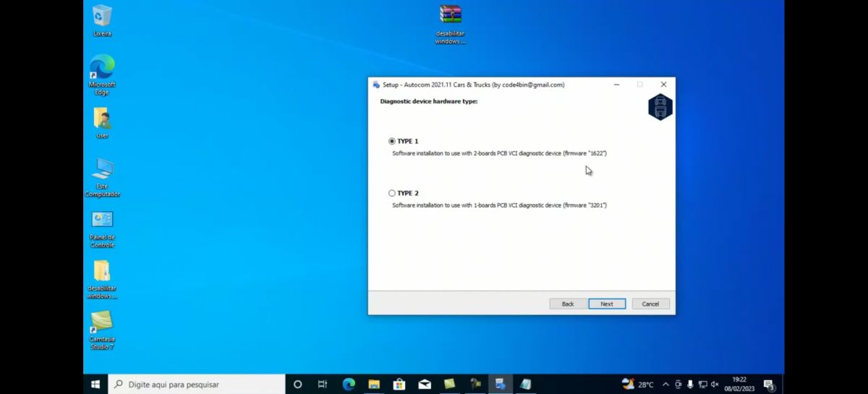Click the muted volume tray icon
Viewport: 868px width, 394px height.
point(715,385)
